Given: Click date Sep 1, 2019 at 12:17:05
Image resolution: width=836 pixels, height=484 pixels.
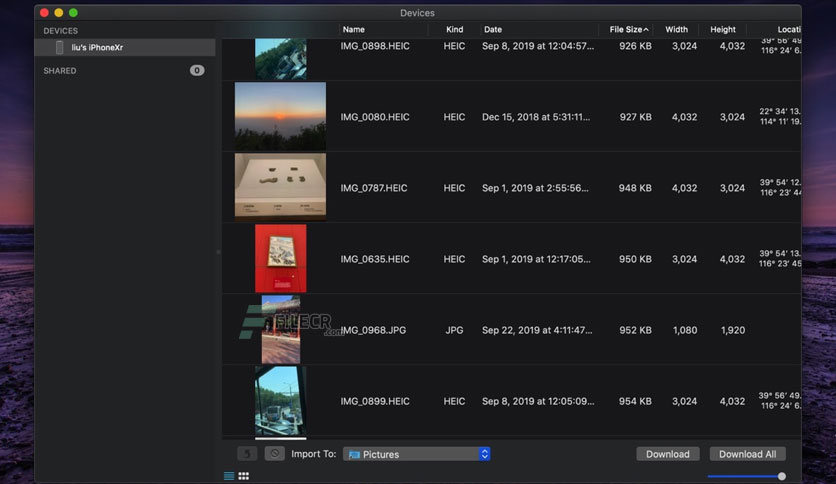Looking at the screenshot, I should (536, 259).
